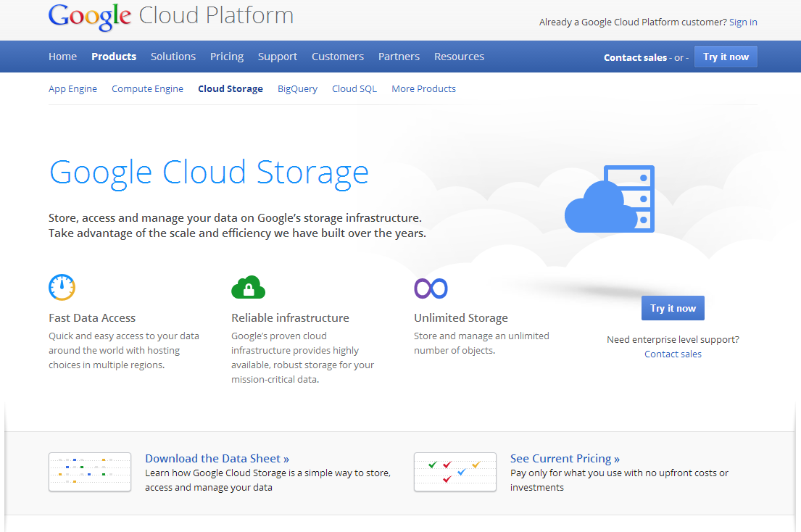
Task: Open More Products in the sub-navigation
Action: [x=423, y=89]
